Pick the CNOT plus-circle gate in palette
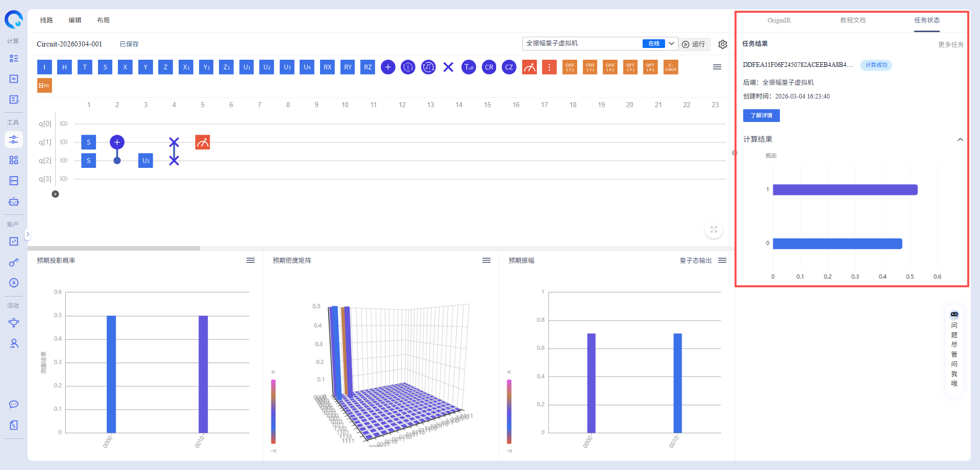 (x=388, y=67)
